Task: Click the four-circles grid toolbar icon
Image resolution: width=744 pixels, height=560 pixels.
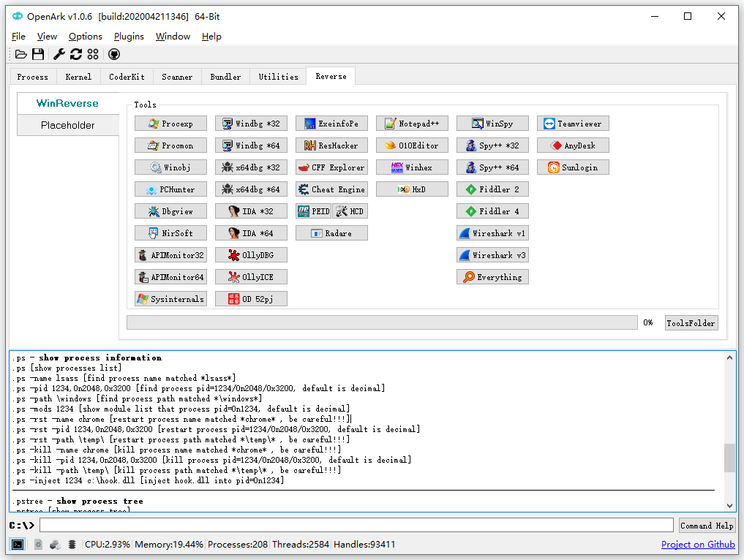Action: point(93,55)
